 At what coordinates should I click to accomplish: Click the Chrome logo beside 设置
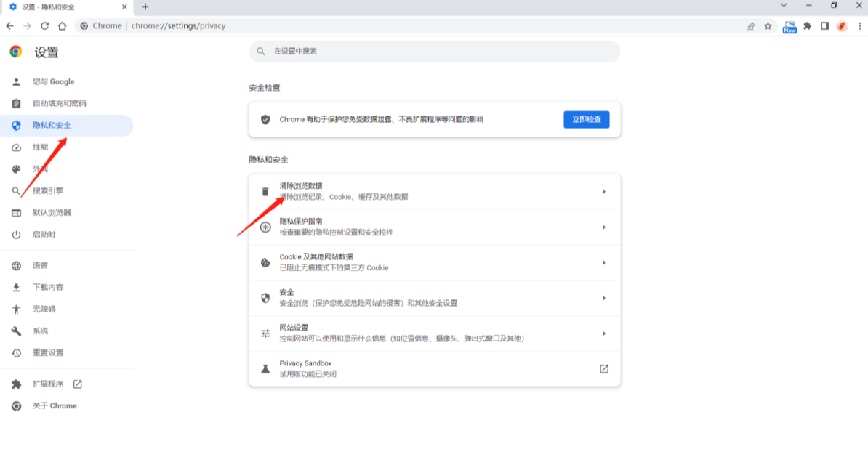click(x=16, y=52)
